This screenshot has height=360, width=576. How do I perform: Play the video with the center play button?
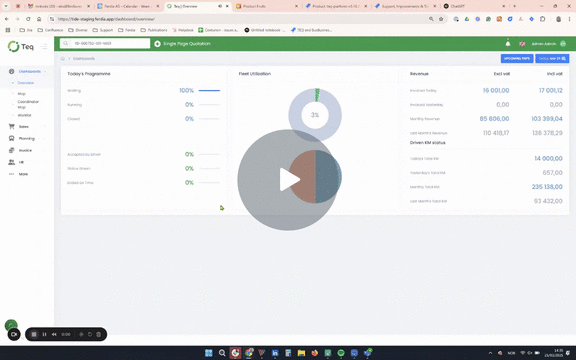click(x=288, y=180)
